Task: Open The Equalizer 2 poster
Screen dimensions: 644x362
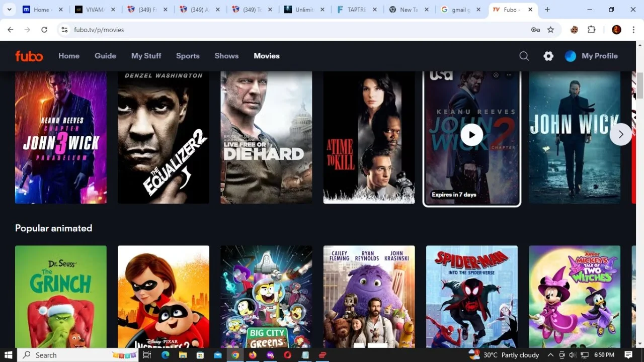Action: click(164, 137)
